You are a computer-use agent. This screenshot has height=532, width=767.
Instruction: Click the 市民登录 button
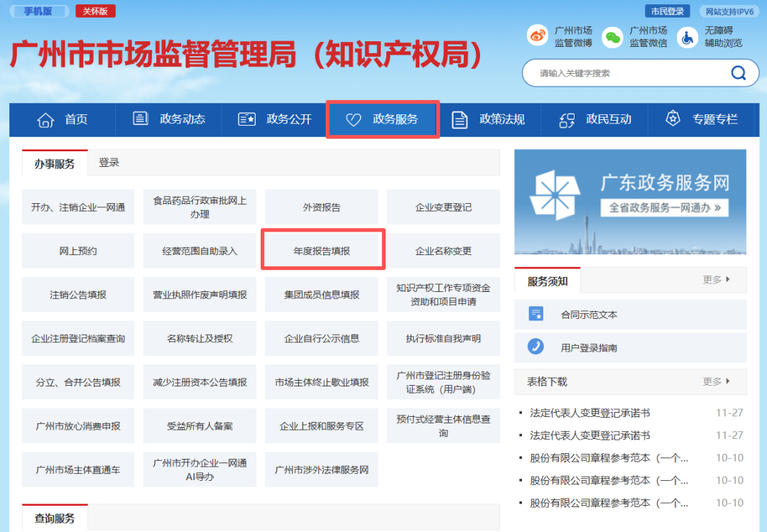pyautogui.click(x=667, y=11)
